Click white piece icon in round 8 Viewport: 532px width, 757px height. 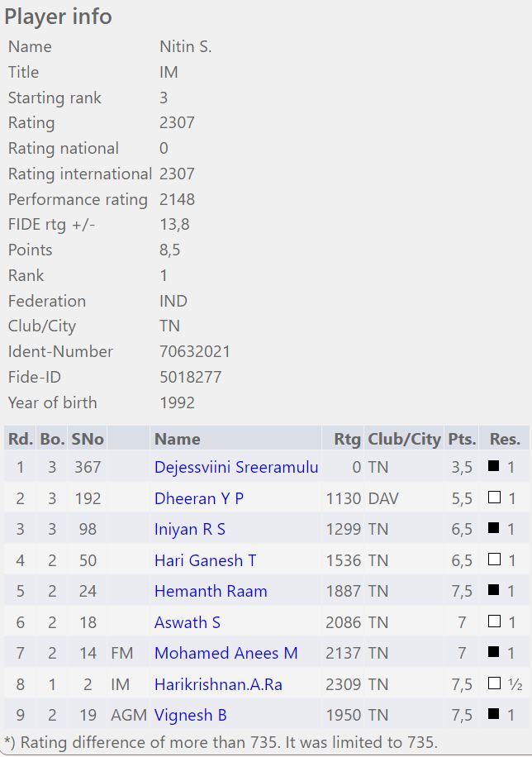(x=494, y=684)
